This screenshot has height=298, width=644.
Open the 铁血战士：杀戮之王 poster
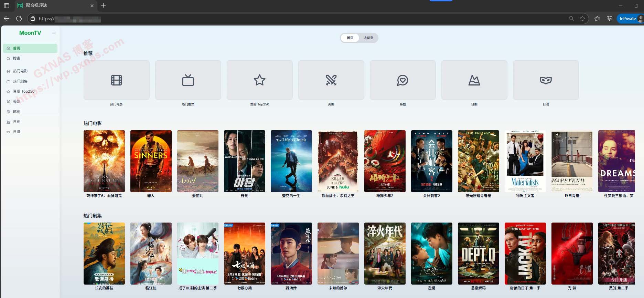point(338,161)
